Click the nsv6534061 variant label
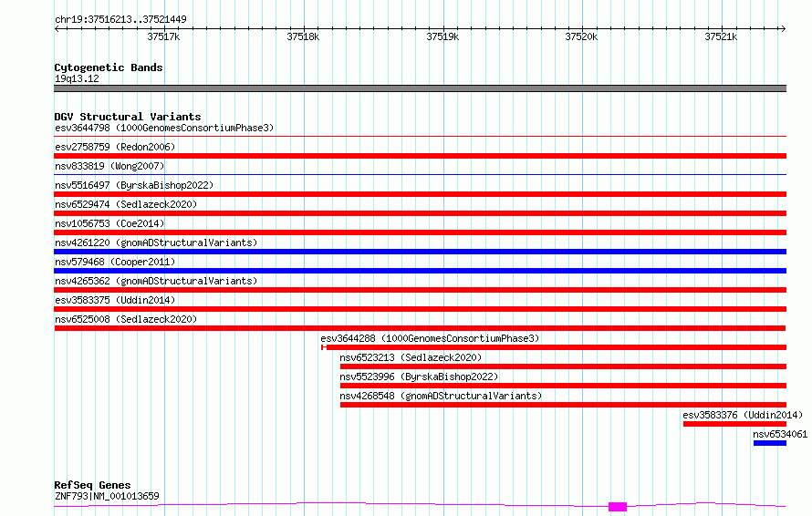812x516 pixels. [x=780, y=434]
